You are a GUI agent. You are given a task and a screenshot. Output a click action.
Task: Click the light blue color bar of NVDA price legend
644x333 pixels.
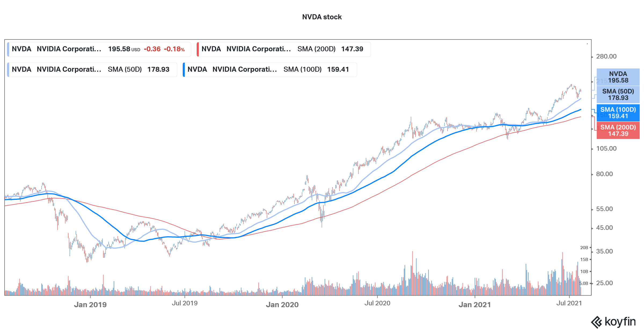tap(8, 49)
